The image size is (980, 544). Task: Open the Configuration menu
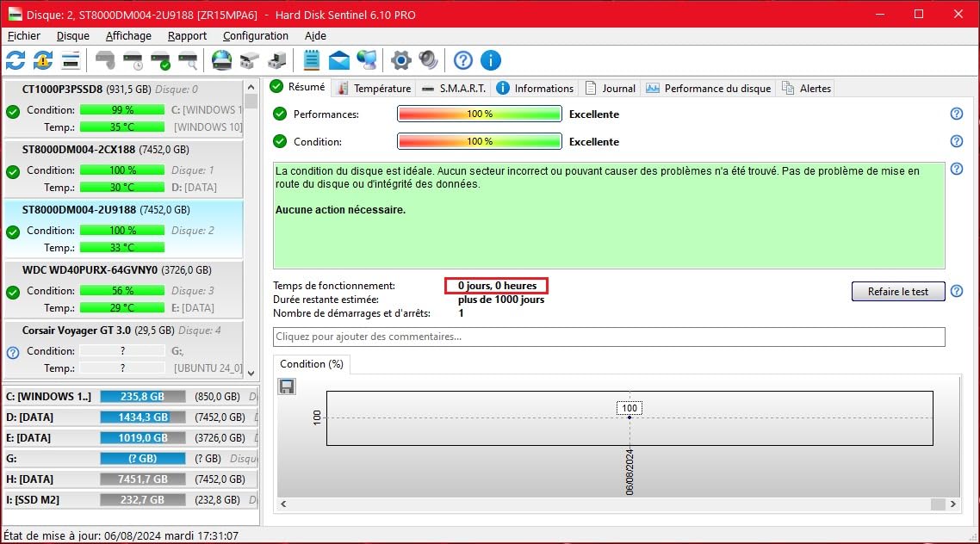click(255, 36)
